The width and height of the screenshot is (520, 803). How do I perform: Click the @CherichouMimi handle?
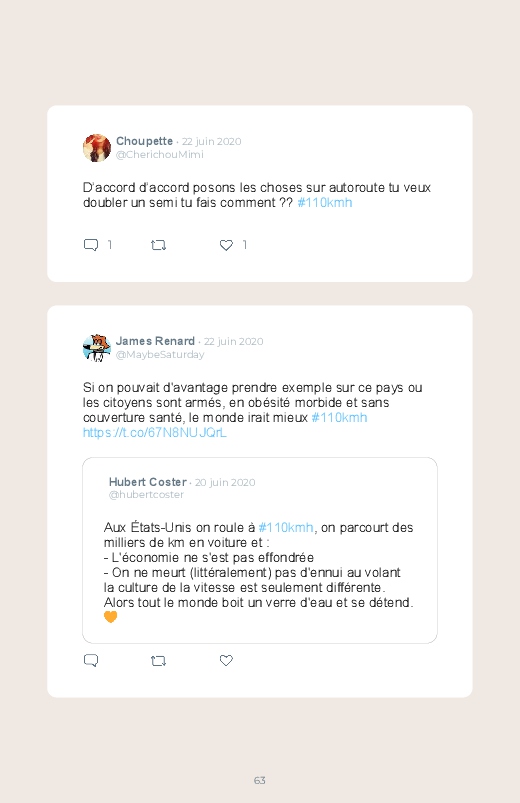tap(160, 155)
